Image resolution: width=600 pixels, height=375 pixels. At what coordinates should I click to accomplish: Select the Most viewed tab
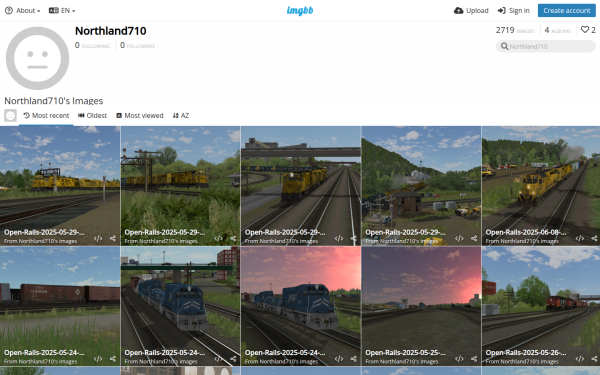pyautogui.click(x=140, y=116)
